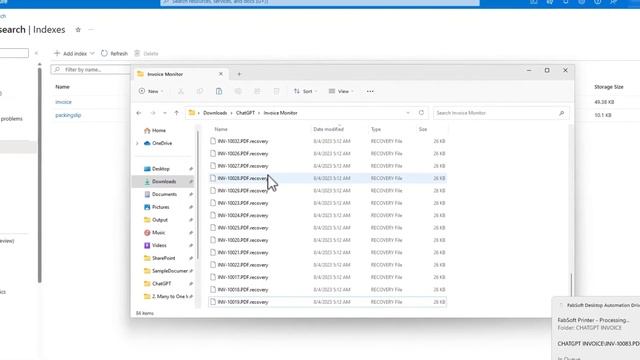The image size is (640, 360).
Task: Click the Rename icon in Explorer toolbar
Action: point(238,91)
